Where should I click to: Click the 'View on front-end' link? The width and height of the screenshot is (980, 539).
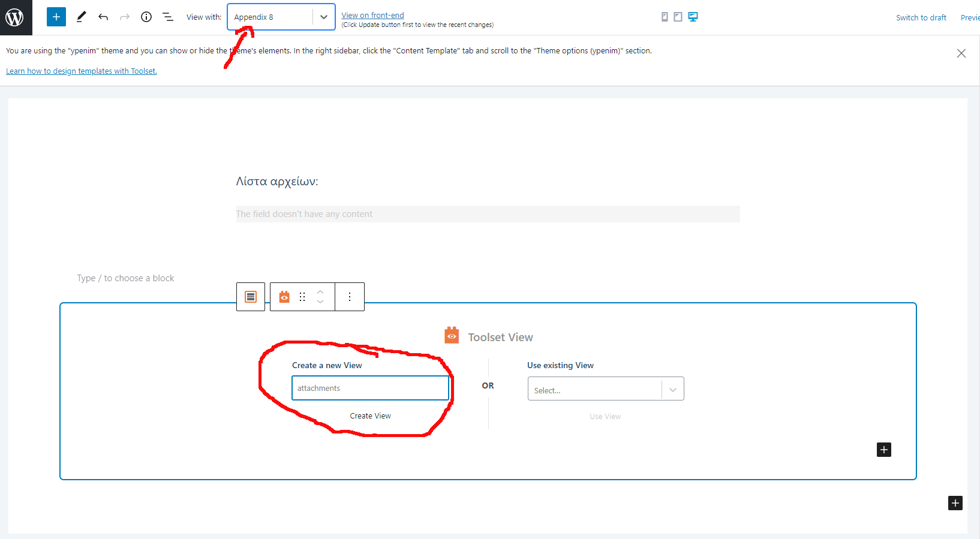pos(372,15)
